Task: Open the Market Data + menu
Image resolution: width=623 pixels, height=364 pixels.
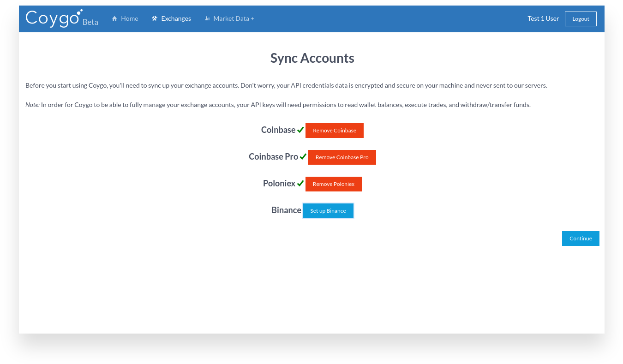Action: 229,18
